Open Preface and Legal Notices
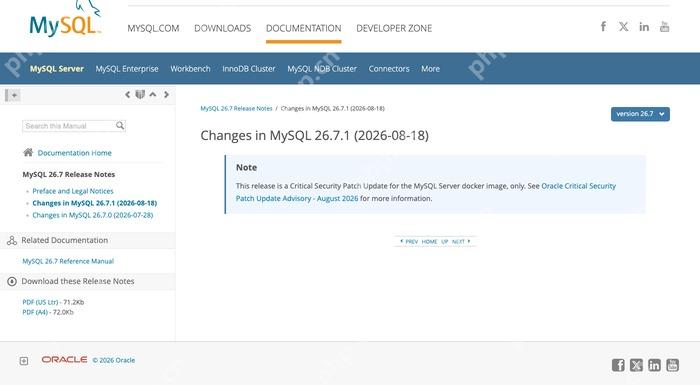Image resolution: width=700 pixels, height=385 pixels. tap(73, 191)
